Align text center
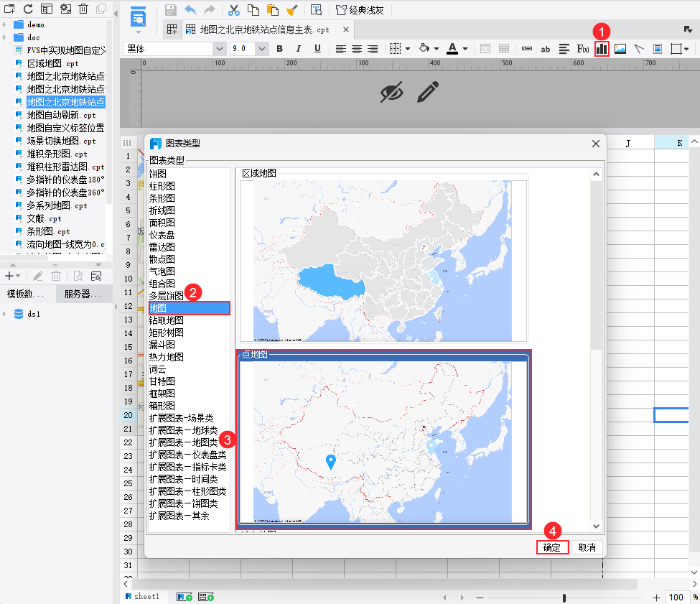This screenshot has width=700, height=604. coord(356,49)
